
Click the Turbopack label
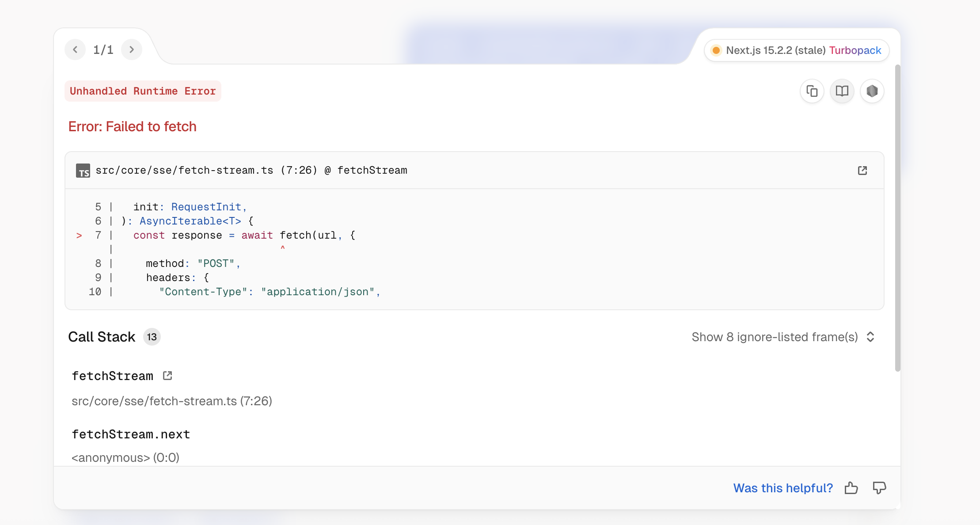tap(855, 50)
